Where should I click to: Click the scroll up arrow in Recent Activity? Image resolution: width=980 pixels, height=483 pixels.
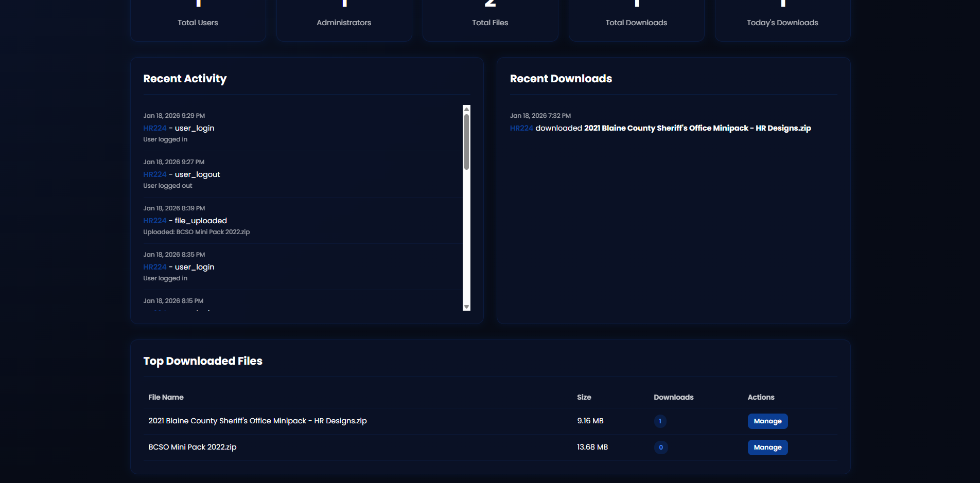tap(466, 109)
